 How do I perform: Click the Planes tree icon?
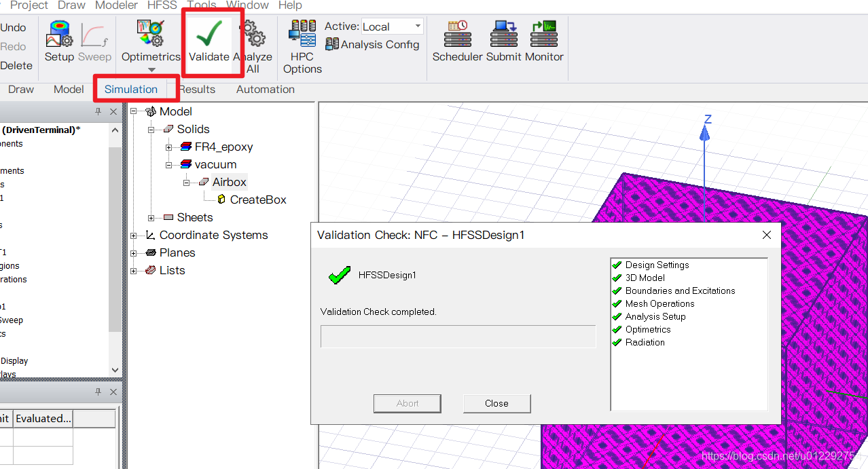151,252
